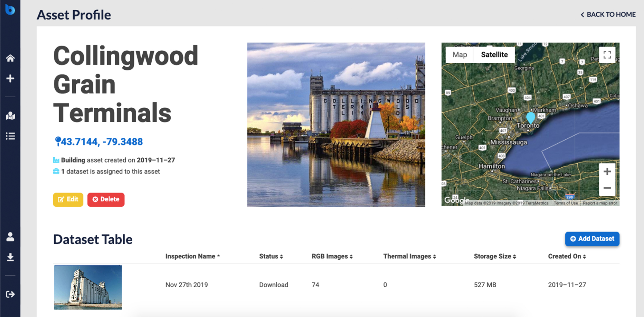Open the list view sidebar icon
This screenshot has height=317, width=644.
(x=10, y=136)
